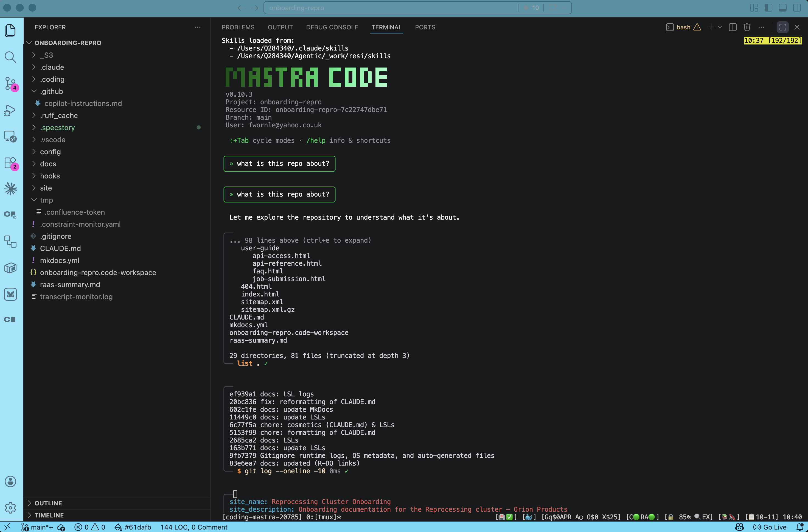
Task: Open Remote Explorer icon in activity bar
Action: pos(10,136)
